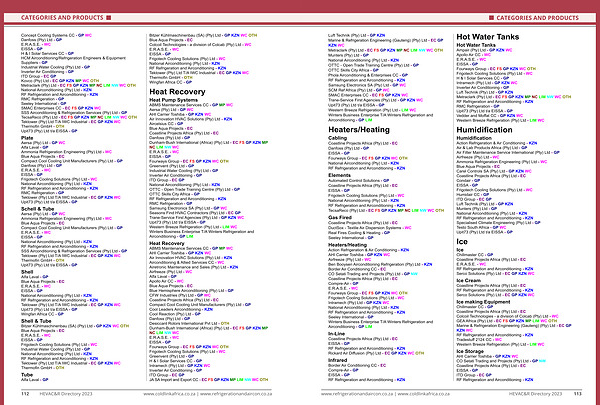Click the 'Condair' entry under Humidification
Image resolution: width=600 pixels, height=405 pixels.
point(463,180)
